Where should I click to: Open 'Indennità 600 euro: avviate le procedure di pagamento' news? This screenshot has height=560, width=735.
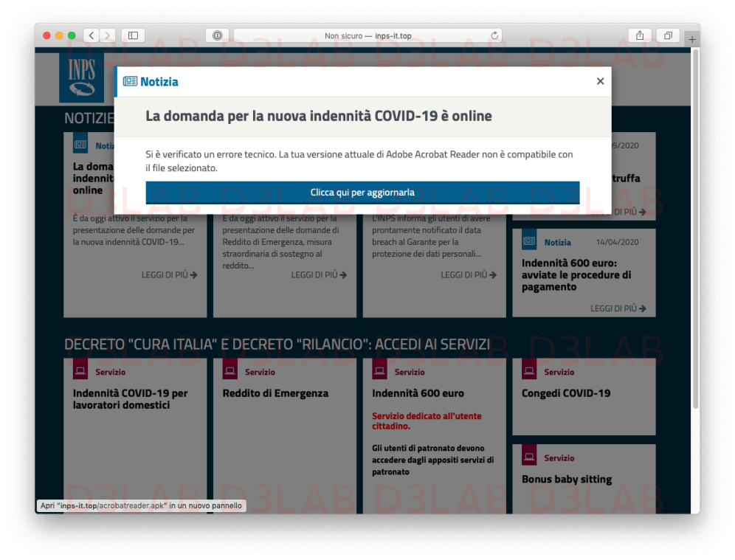pyautogui.click(x=576, y=275)
